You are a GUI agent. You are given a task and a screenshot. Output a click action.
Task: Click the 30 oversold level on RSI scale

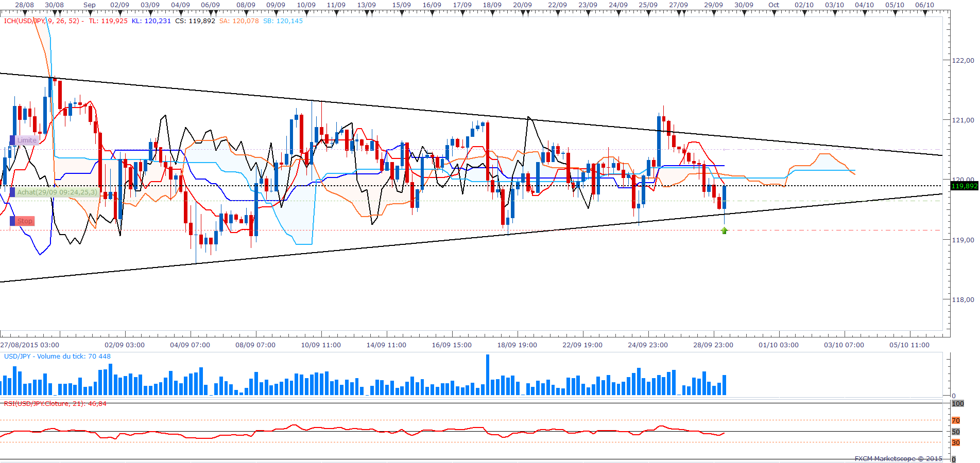coord(956,443)
